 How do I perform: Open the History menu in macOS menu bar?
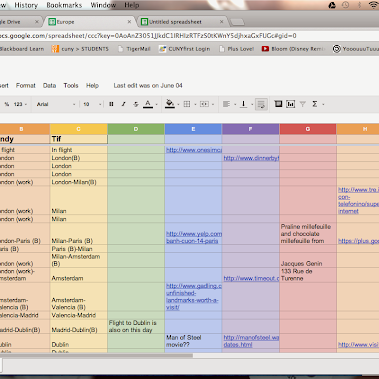click(26, 5)
